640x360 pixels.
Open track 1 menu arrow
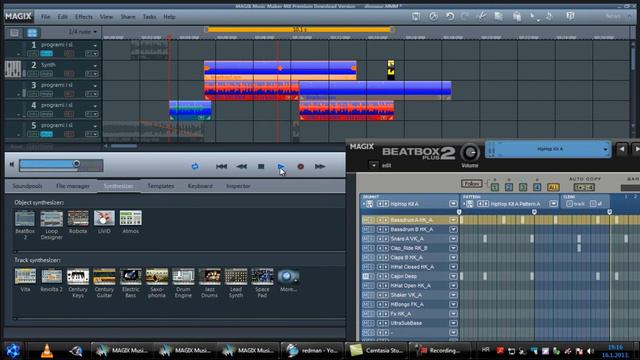pos(95,46)
